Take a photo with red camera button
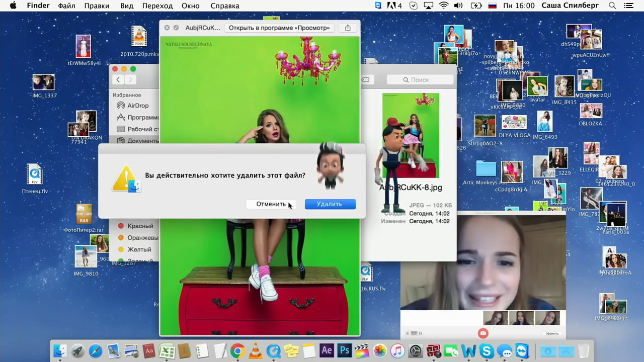Viewport: 644px width, 362px height. [483, 333]
